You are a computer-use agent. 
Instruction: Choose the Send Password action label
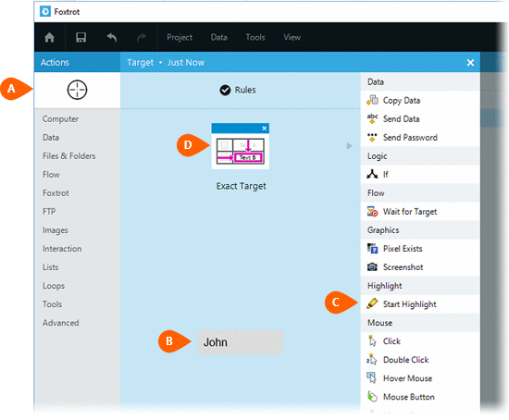click(x=410, y=138)
